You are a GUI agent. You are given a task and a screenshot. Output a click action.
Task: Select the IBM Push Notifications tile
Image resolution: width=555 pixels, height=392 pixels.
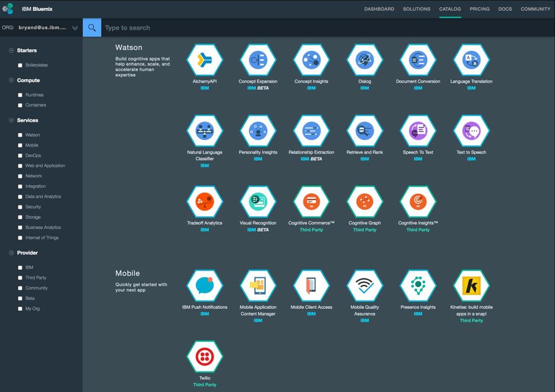click(204, 285)
